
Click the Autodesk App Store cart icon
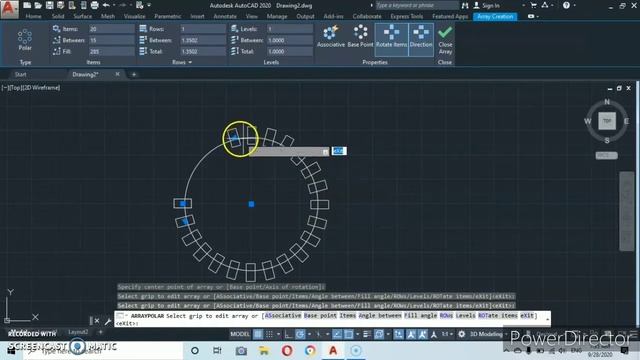(533, 5)
